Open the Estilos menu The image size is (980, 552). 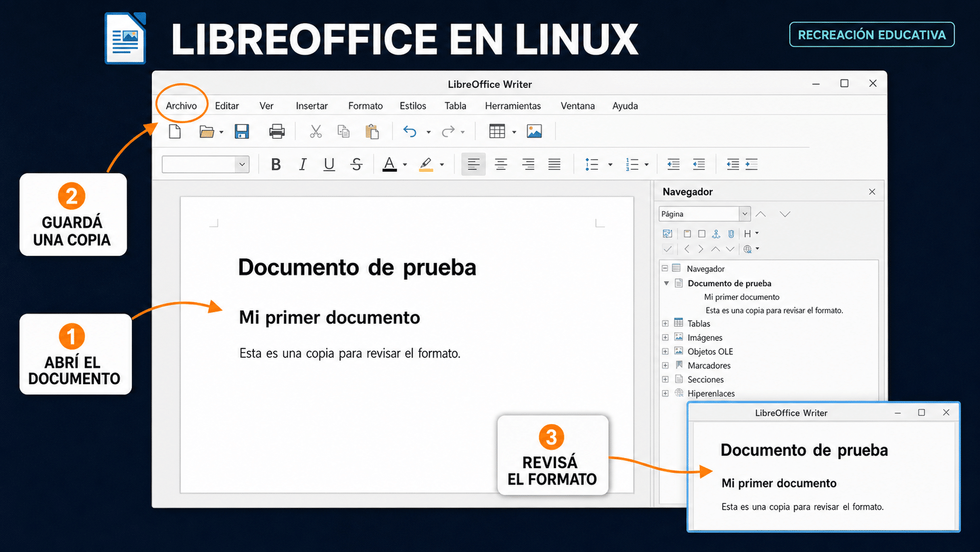point(413,106)
